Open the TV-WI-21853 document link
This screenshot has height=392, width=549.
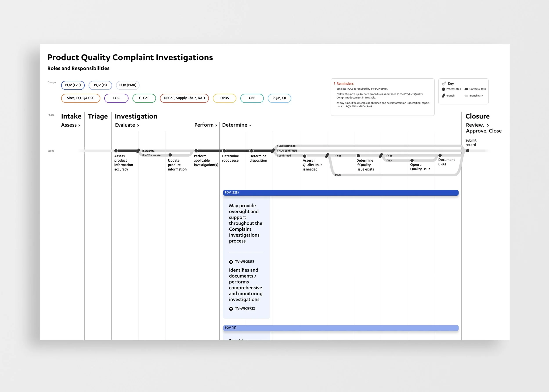(x=244, y=262)
